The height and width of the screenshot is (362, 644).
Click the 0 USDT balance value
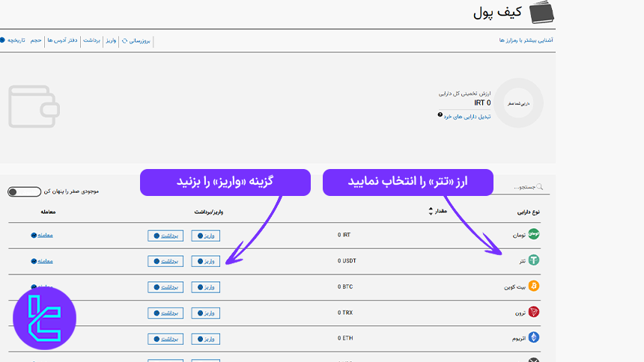coord(347,260)
